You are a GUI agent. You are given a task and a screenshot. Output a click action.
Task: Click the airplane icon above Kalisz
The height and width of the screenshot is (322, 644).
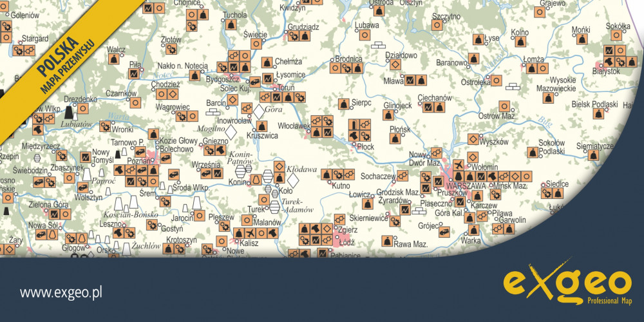click(x=250, y=234)
